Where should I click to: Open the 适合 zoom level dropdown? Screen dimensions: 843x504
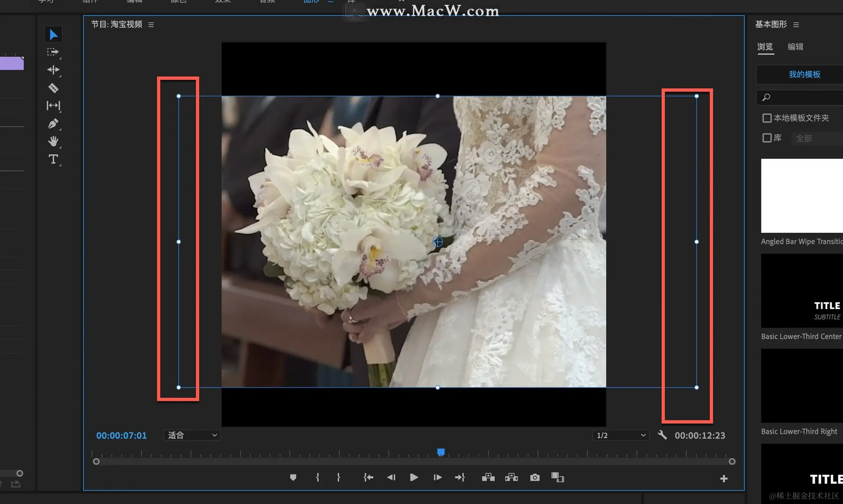[192, 435]
